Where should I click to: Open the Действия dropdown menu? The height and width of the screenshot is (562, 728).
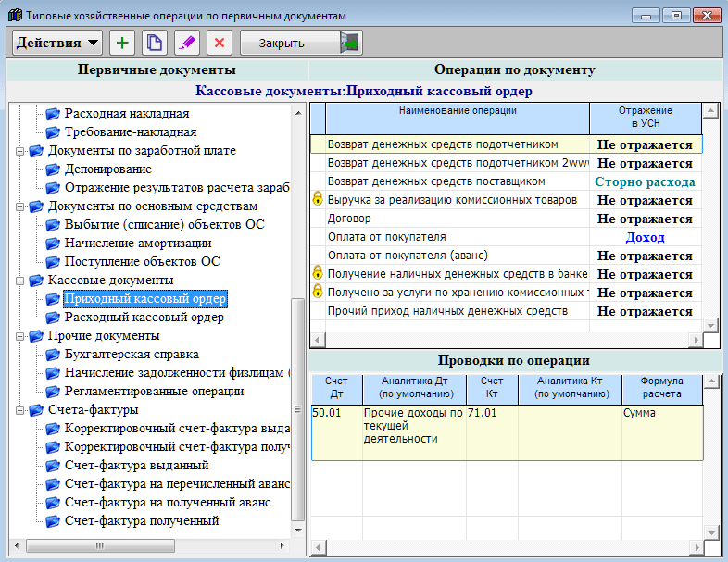[57, 44]
